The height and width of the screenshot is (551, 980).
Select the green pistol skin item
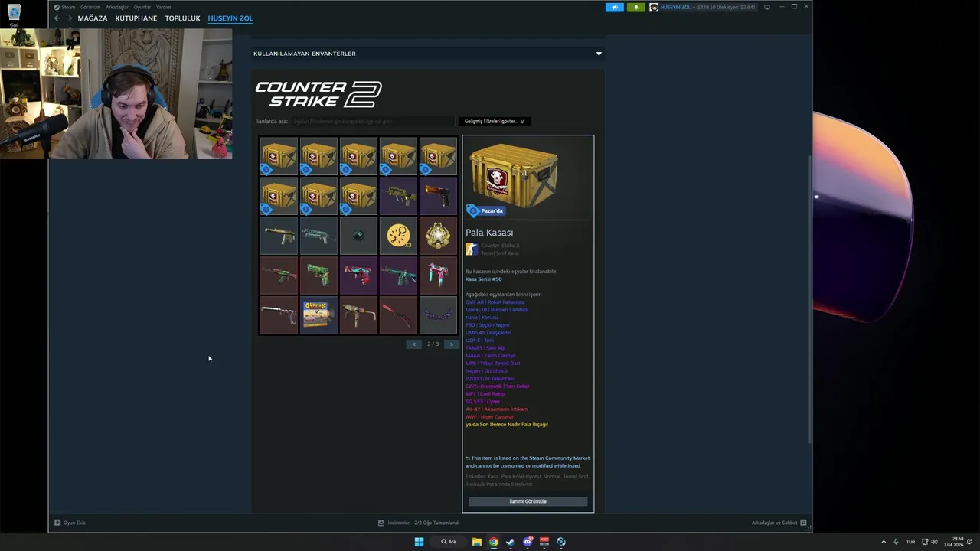click(318, 275)
